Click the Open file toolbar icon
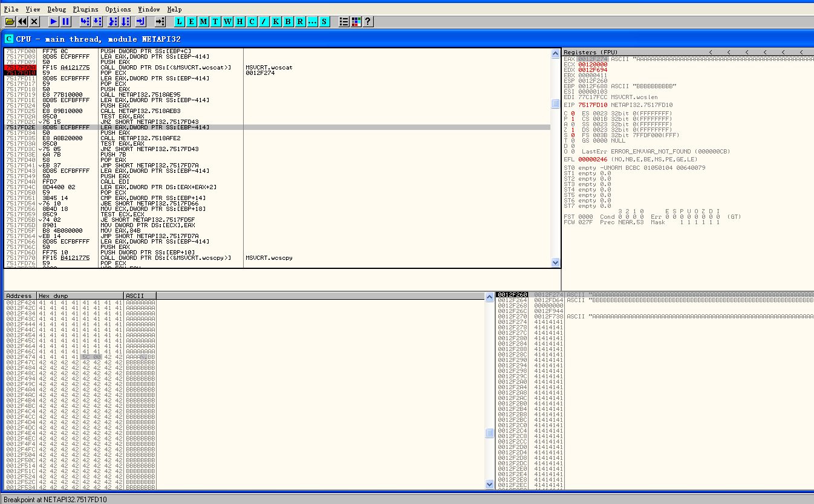Viewport: 814px width, 504px height. (x=10, y=22)
